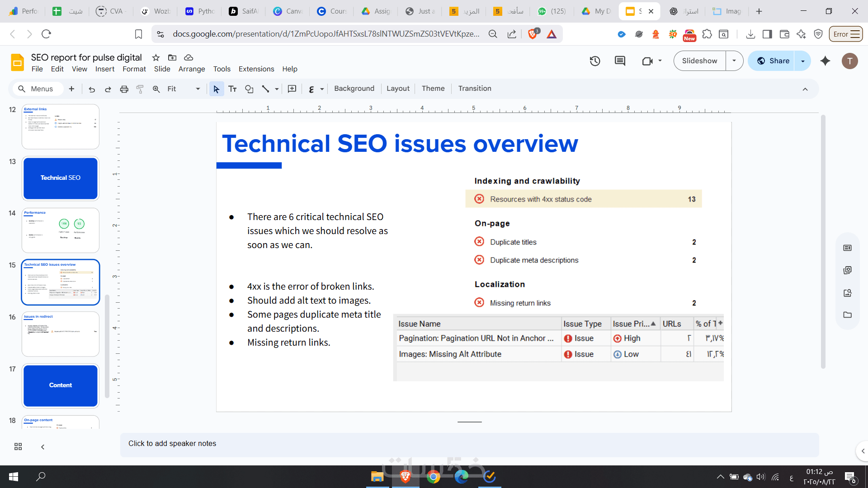Select the Shape tool
This screenshot has height=488, width=868.
click(249, 89)
